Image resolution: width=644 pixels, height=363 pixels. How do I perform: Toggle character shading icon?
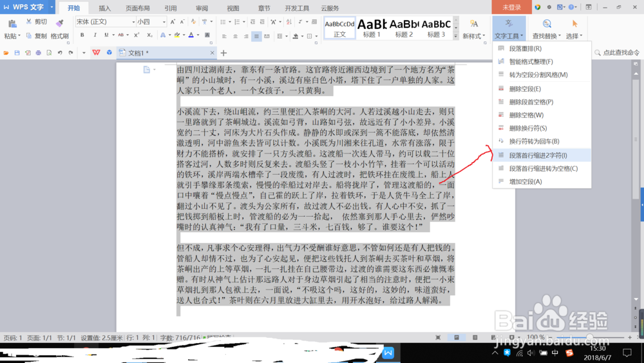point(207,35)
